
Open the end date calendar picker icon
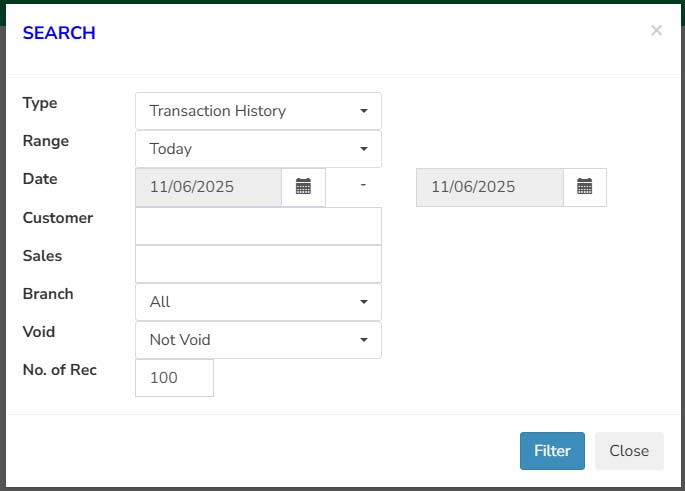click(585, 187)
